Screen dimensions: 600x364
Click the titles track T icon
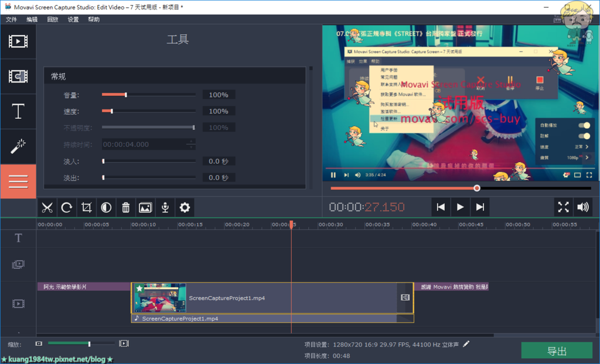tap(18, 238)
